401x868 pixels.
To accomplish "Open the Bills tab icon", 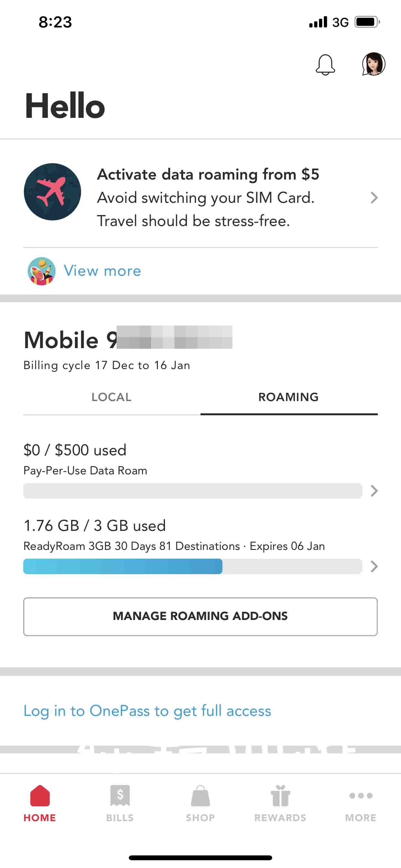I will click(120, 796).
